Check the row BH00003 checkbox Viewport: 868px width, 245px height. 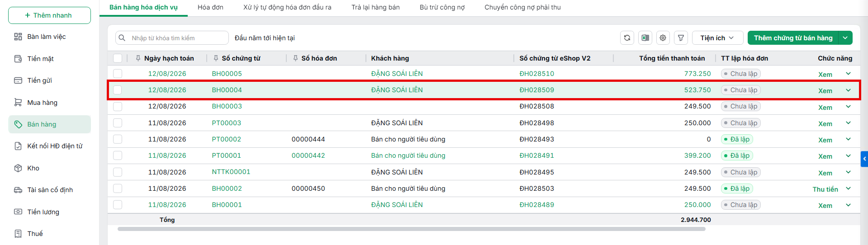point(118,107)
